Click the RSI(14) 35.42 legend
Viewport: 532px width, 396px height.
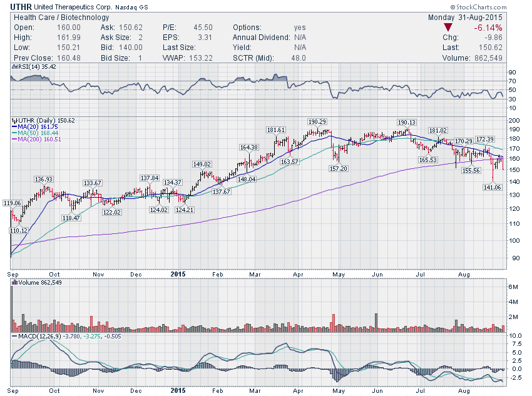click(x=37, y=67)
